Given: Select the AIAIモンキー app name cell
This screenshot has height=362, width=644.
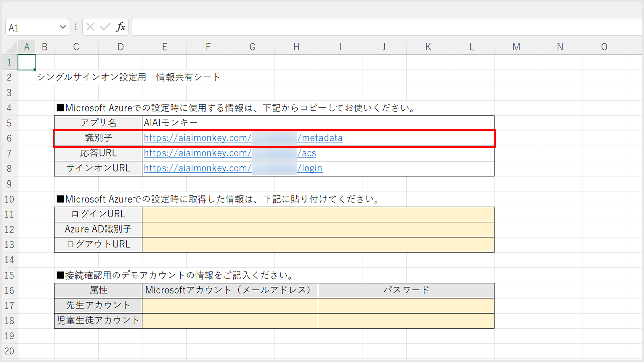Looking at the screenshot, I should tap(318, 123).
